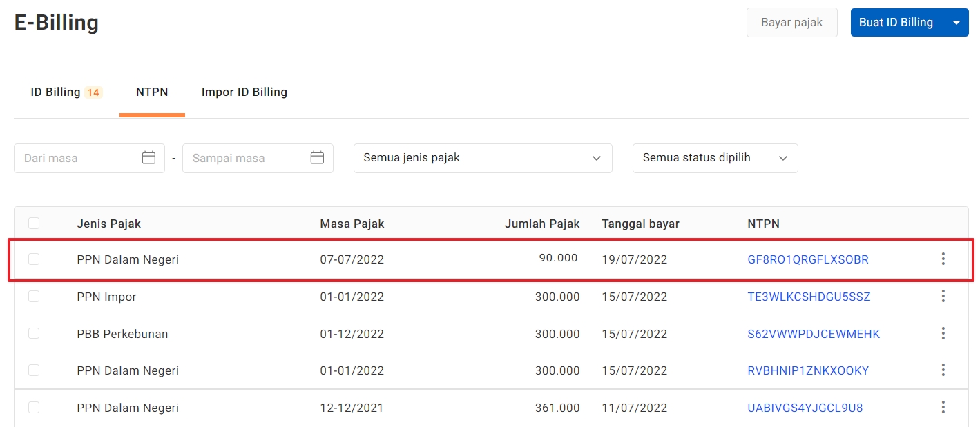Open three-dot menu for NTPN RVBHNIP1ZNKXOOKY row
The image size is (980, 427).
pos(943,370)
